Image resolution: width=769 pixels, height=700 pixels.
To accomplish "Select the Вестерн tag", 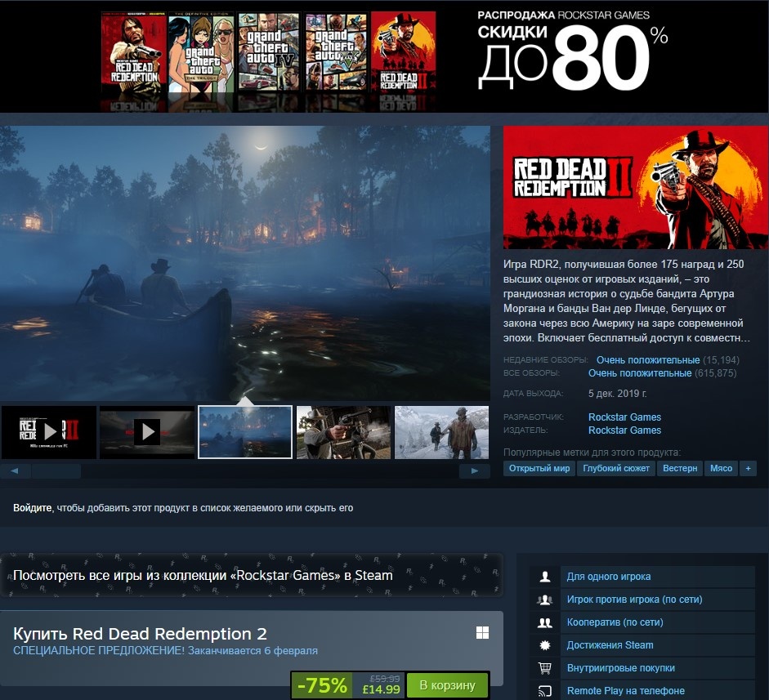I will [x=682, y=468].
